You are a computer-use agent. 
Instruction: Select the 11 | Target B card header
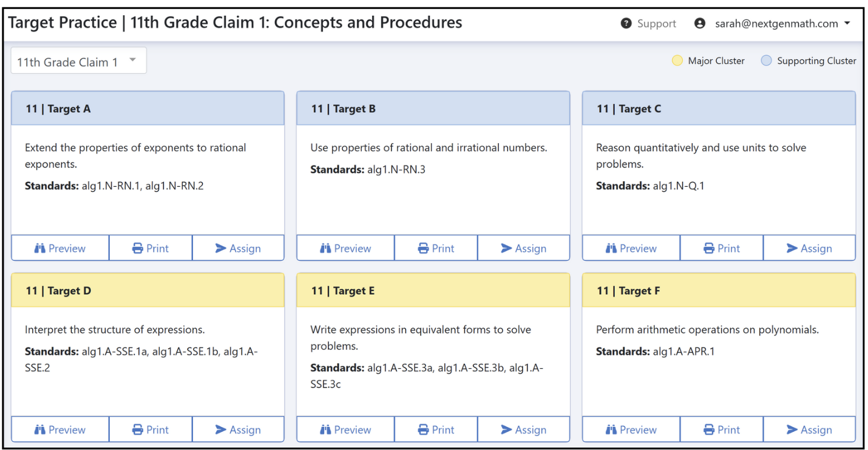(x=433, y=109)
